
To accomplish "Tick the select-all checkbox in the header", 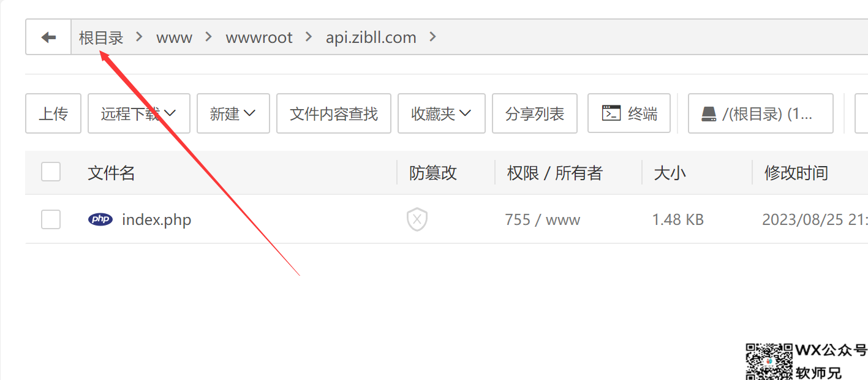I will point(51,172).
